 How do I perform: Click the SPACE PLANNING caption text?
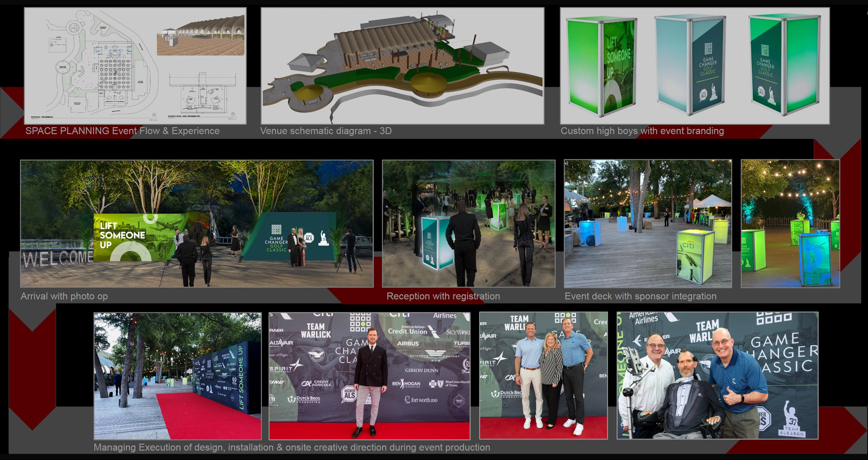tap(123, 131)
